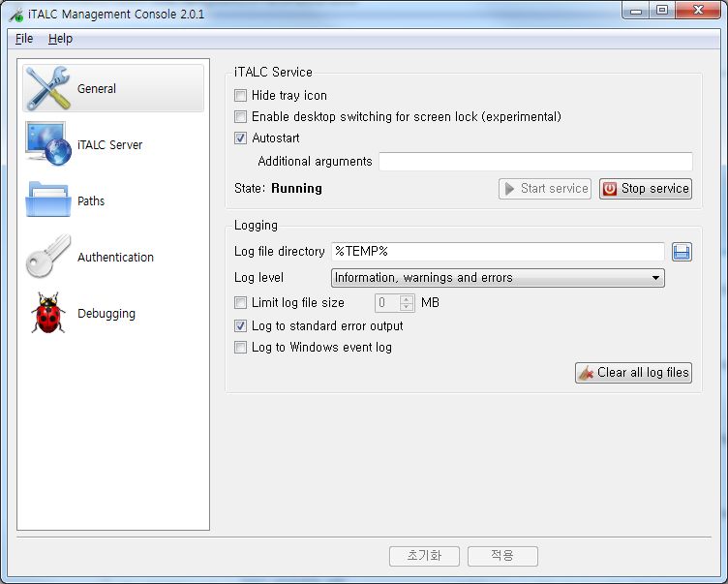Click the iTALC title bar app icon
The height and width of the screenshot is (584, 728).
pos(16,15)
